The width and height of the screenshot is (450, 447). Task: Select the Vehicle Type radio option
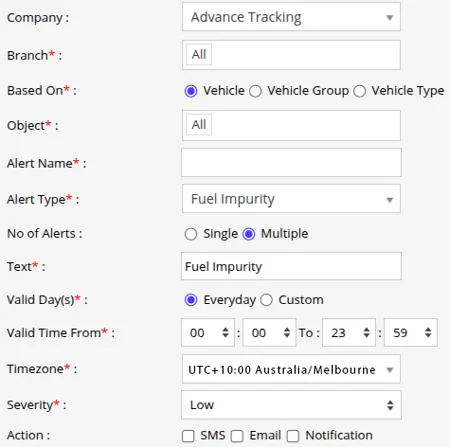coord(360,91)
